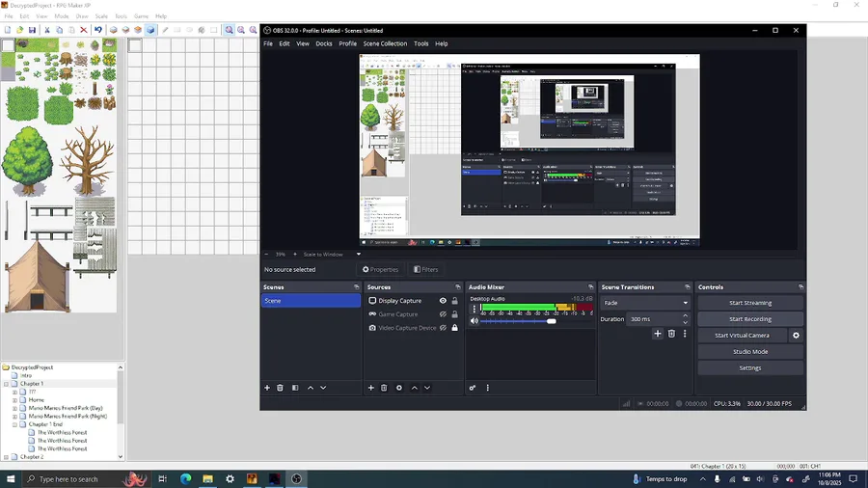This screenshot has height=488, width=868.
Task: Expand Chapter 2 in map tree
Action: 6,457
